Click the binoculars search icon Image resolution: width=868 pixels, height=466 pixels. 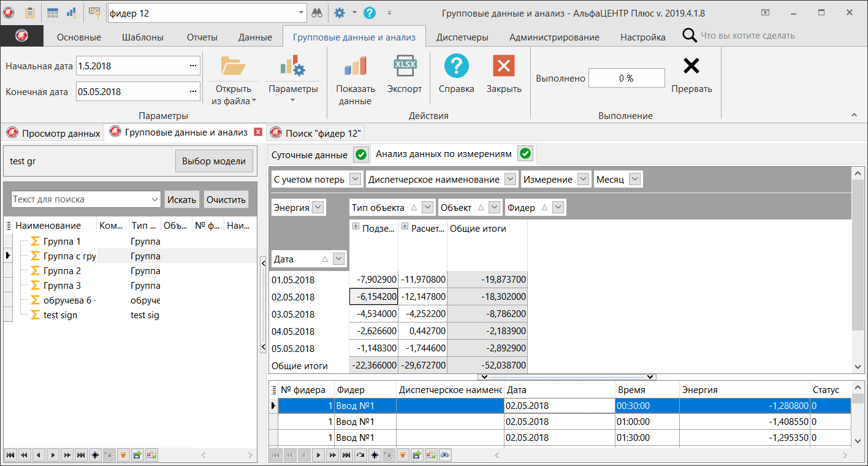(317, 13)
